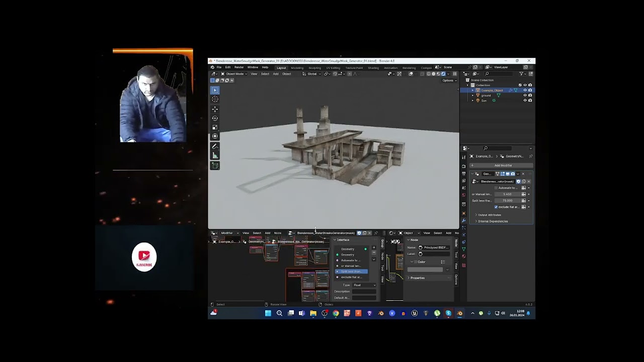This screenshot has height=362, width=644.
Task: Open the Render menu
Action: (239, 67)
